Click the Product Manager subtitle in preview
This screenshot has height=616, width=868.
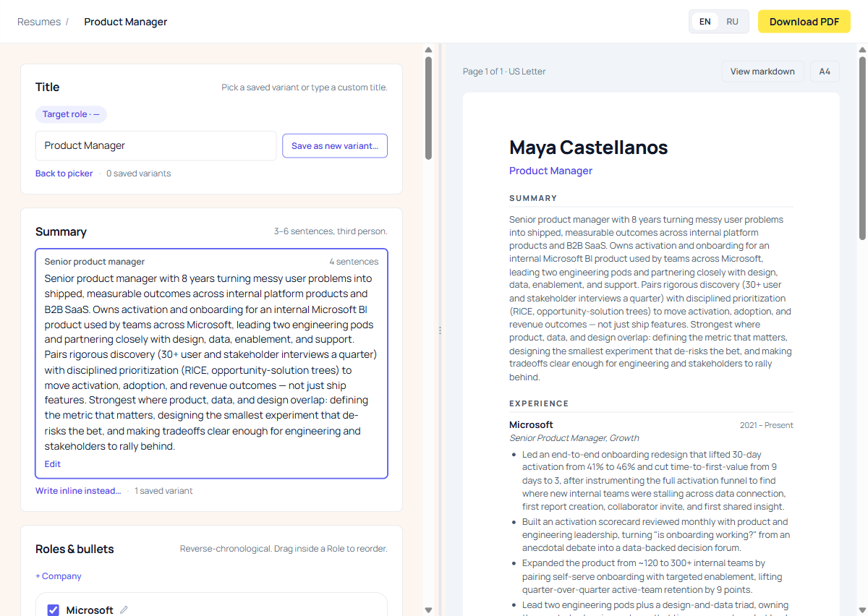click(550, 171)
